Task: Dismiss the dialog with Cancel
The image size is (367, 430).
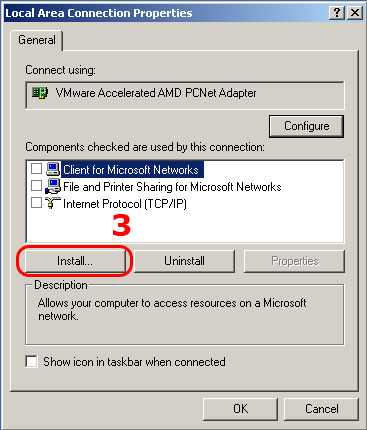Action: click(321, 409)
